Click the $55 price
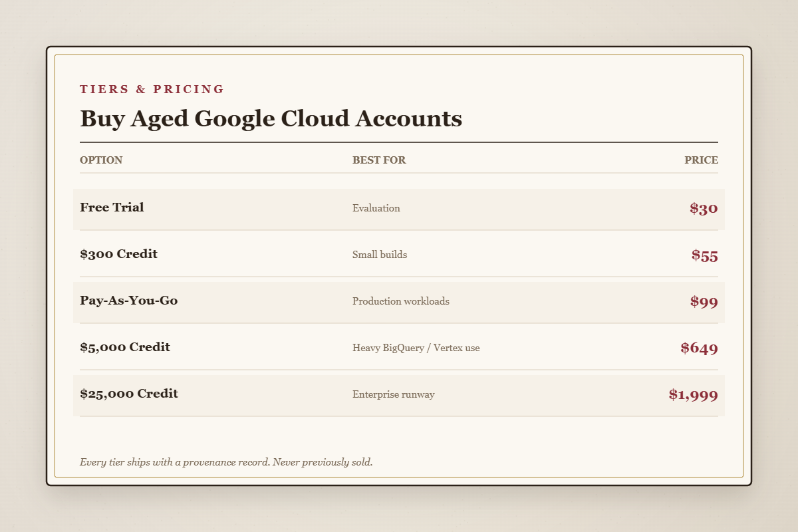The height and width of the screenshot is (532, 798). (x=704, y=255)
